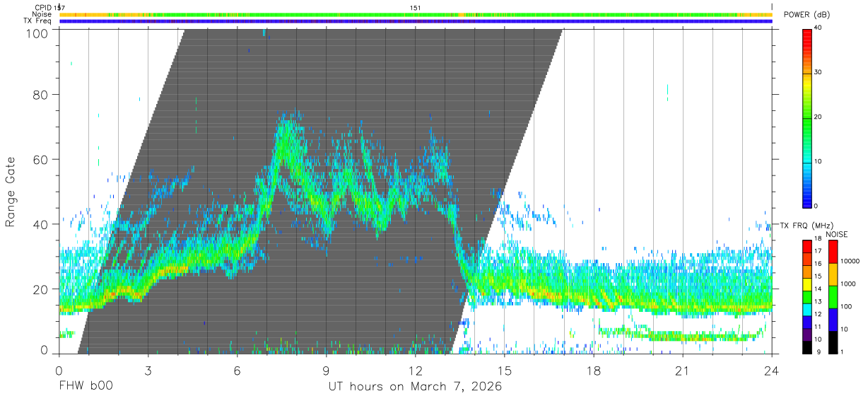Click UT hours axis tick 15
Viewport: 868px width, 401px height.
[505, 370]
